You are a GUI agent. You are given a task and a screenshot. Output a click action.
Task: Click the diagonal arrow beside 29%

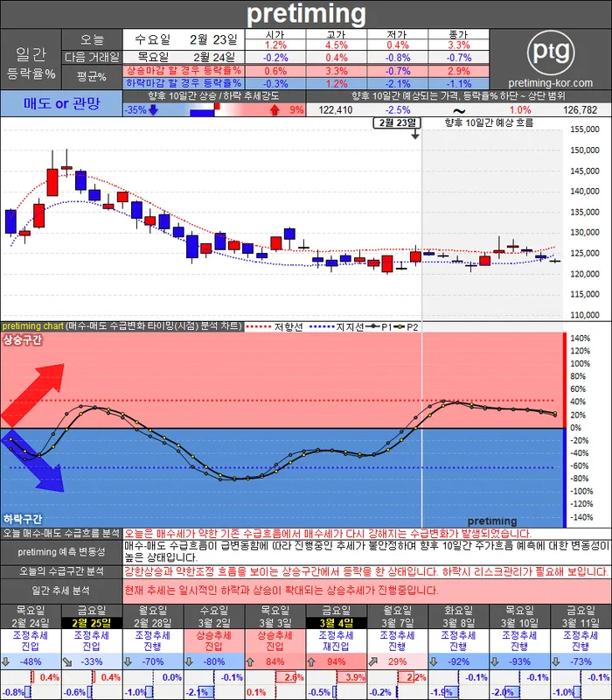(374, 662)
